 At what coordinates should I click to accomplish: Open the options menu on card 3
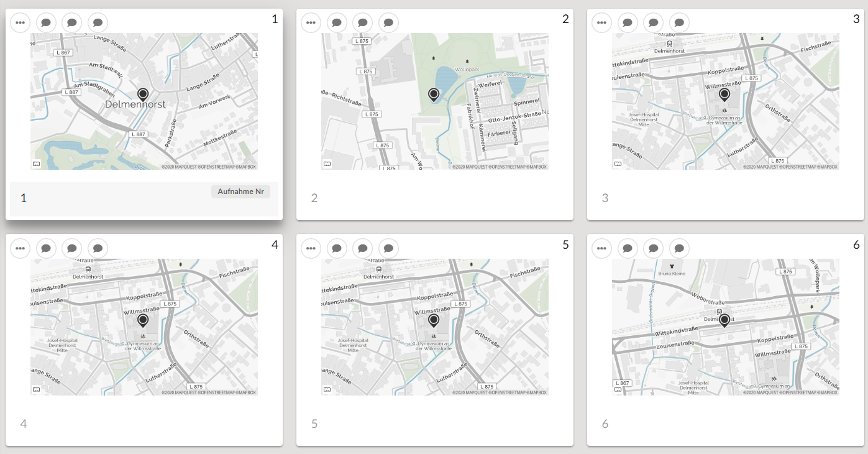pyautogui.click(x=601, y=22)
